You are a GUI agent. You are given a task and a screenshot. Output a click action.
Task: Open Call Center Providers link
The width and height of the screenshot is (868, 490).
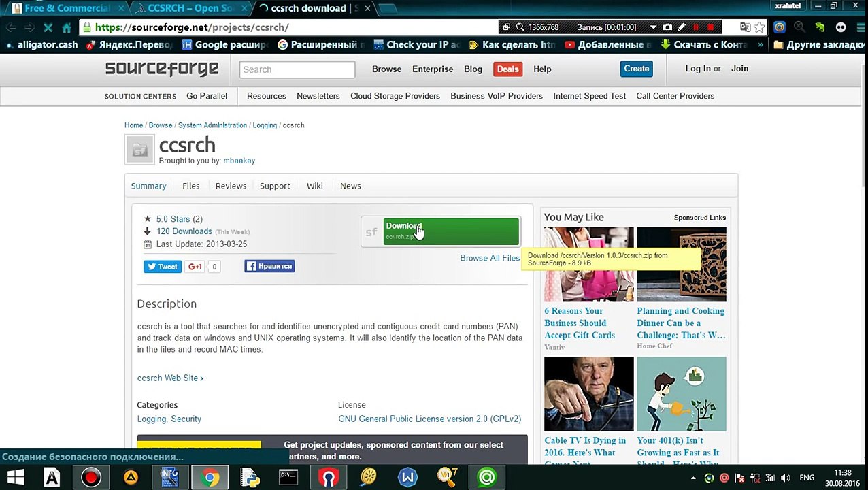point(675,96)
